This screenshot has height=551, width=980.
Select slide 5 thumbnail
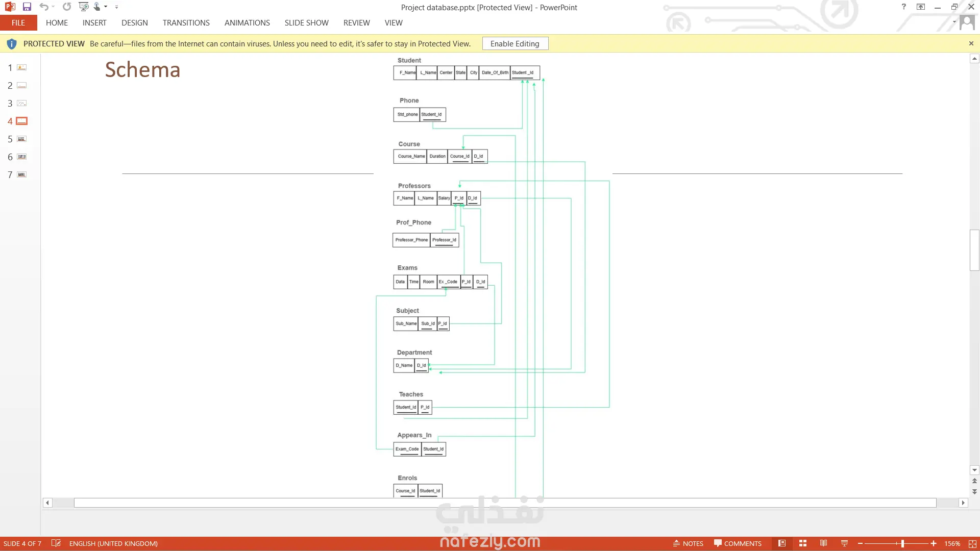[21, 139]
